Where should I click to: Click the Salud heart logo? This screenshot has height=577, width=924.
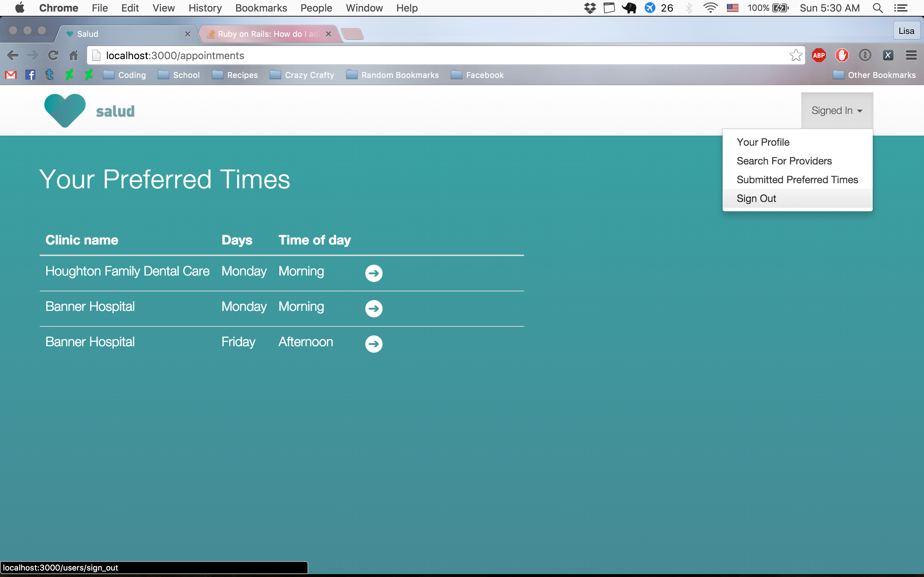coord(65,110)
